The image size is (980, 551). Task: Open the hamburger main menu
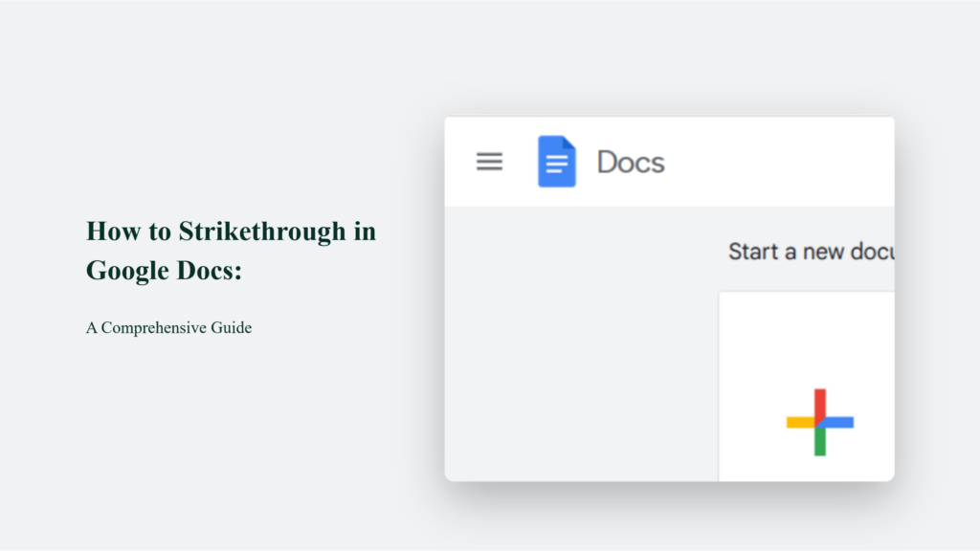pos(489,162)
